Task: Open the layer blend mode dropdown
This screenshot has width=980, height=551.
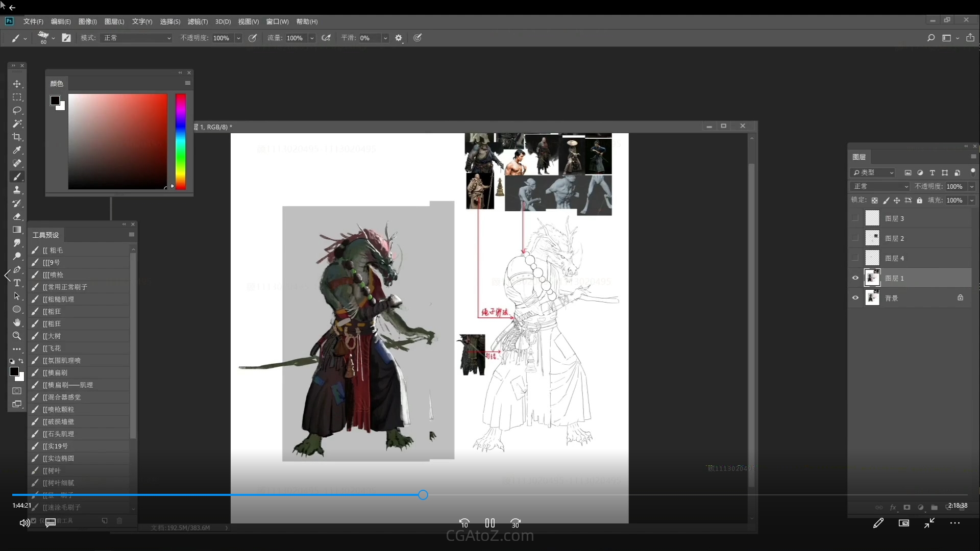Action: click(880, 186)
